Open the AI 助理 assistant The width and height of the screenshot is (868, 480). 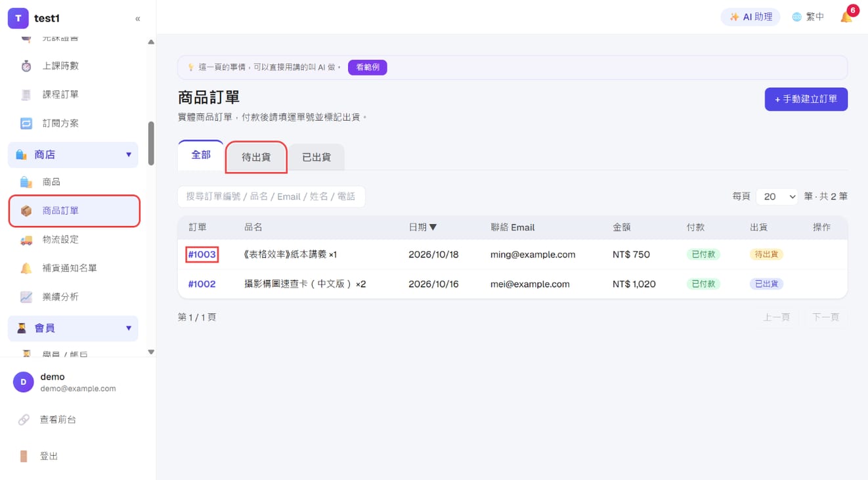[750, 17]
